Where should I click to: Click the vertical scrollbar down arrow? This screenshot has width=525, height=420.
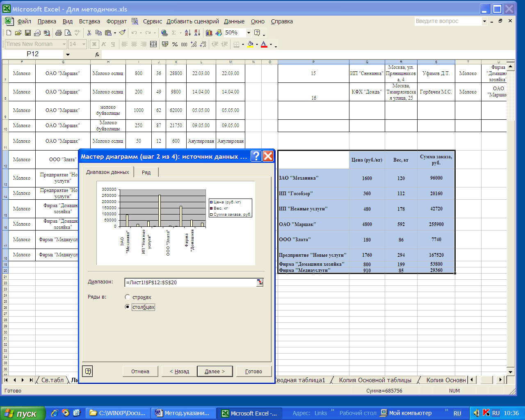[511, 372]
